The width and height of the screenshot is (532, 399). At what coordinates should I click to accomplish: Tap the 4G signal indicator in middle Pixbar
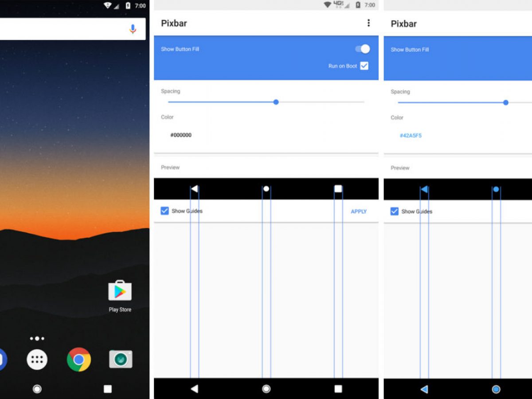coord(341,5)
